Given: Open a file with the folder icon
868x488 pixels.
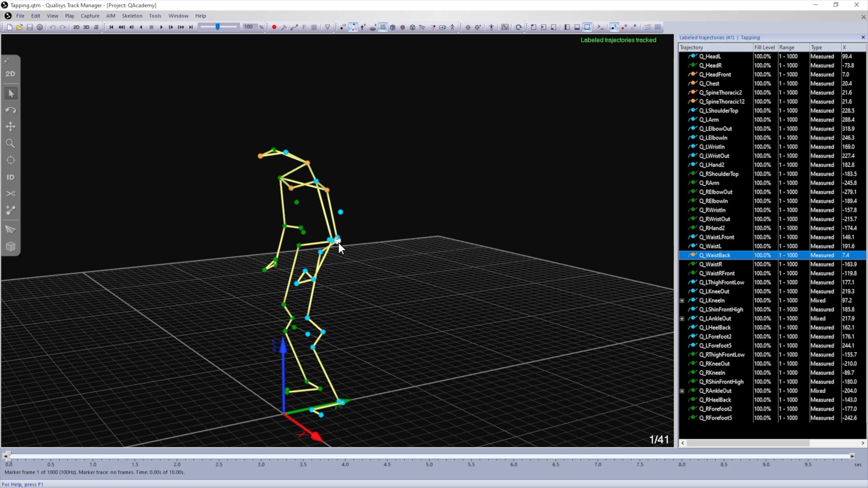Looking at the screenshot, I should [x=19, y=27].
